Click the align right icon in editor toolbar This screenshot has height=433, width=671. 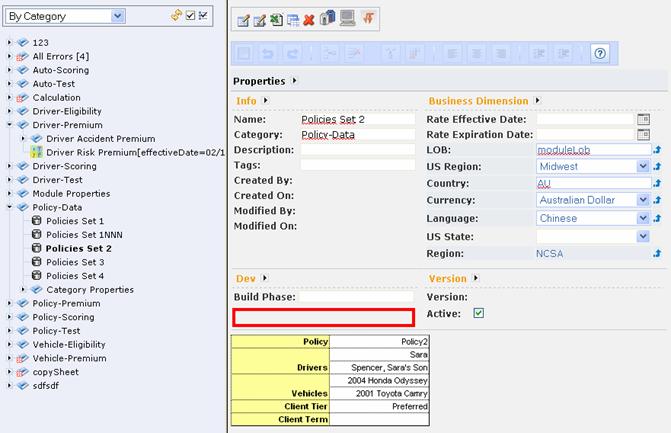[x=501, y=53]
